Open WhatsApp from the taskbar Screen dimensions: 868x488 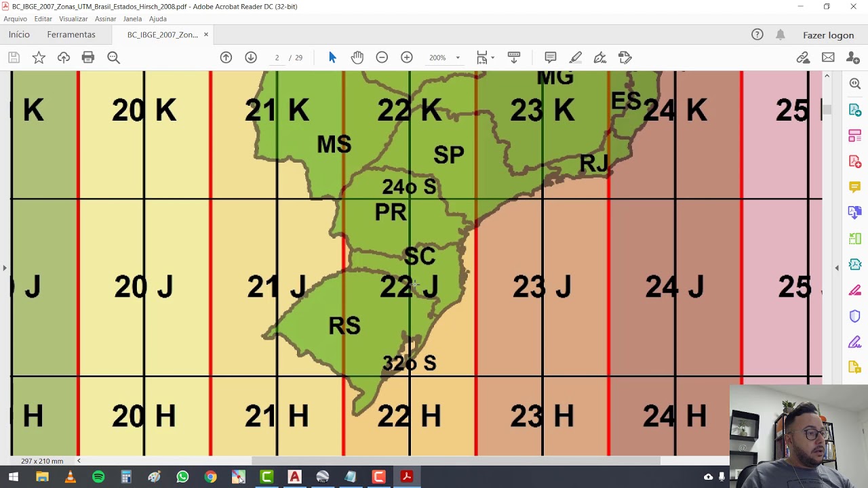pos(182,477)
